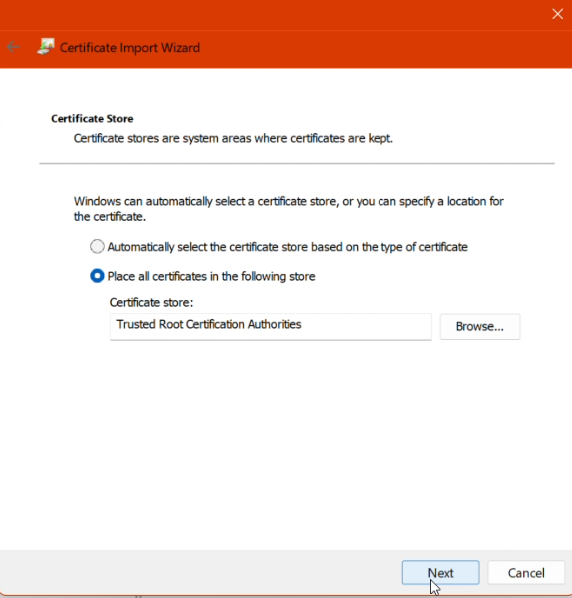Select the automatic certificate store radio button
The width and height of the screenshot is (572, 598).
(97, 246)
